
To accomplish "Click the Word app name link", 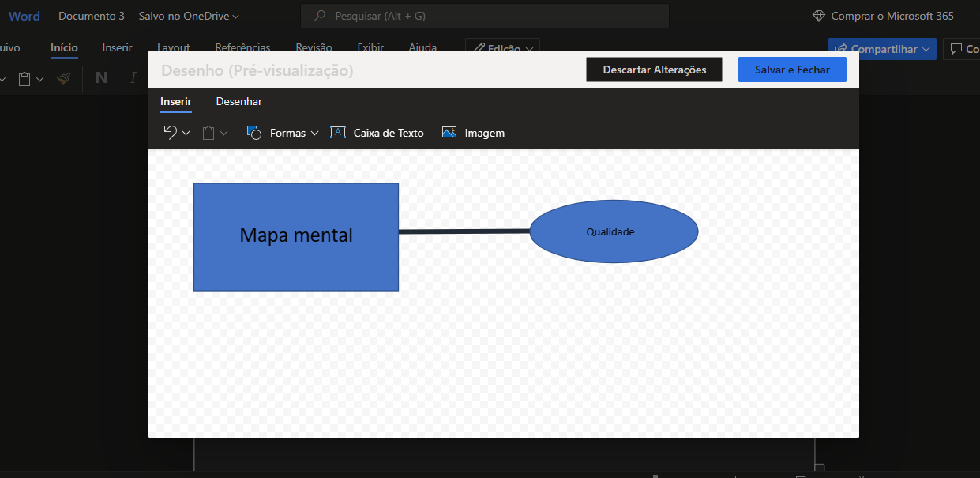I will [x=24, y=16].
